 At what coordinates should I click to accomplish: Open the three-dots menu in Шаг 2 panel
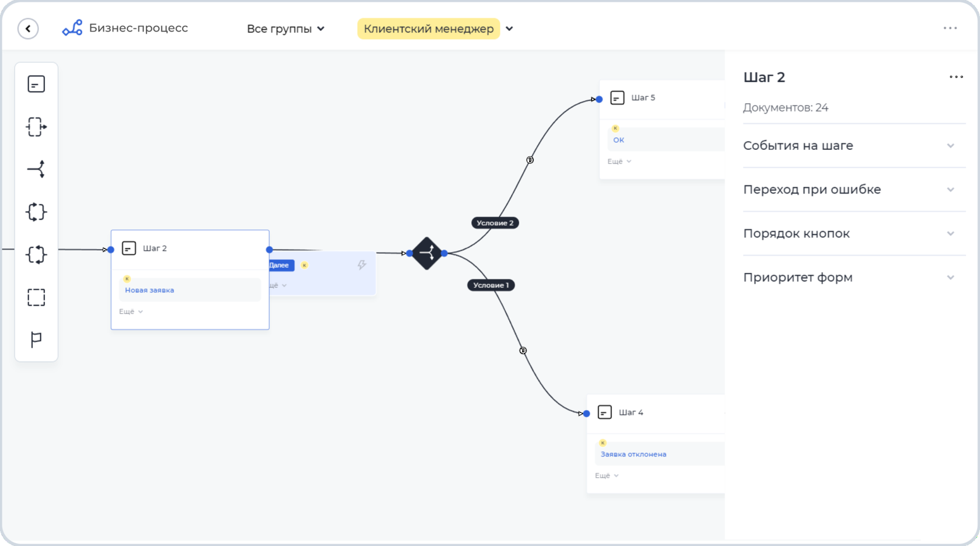(x=956, y=77)
